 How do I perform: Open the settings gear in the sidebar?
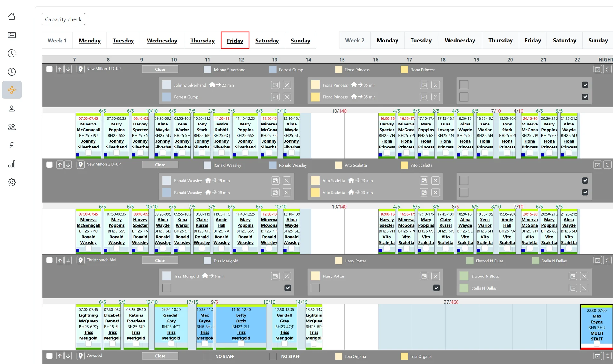(12, 182)
